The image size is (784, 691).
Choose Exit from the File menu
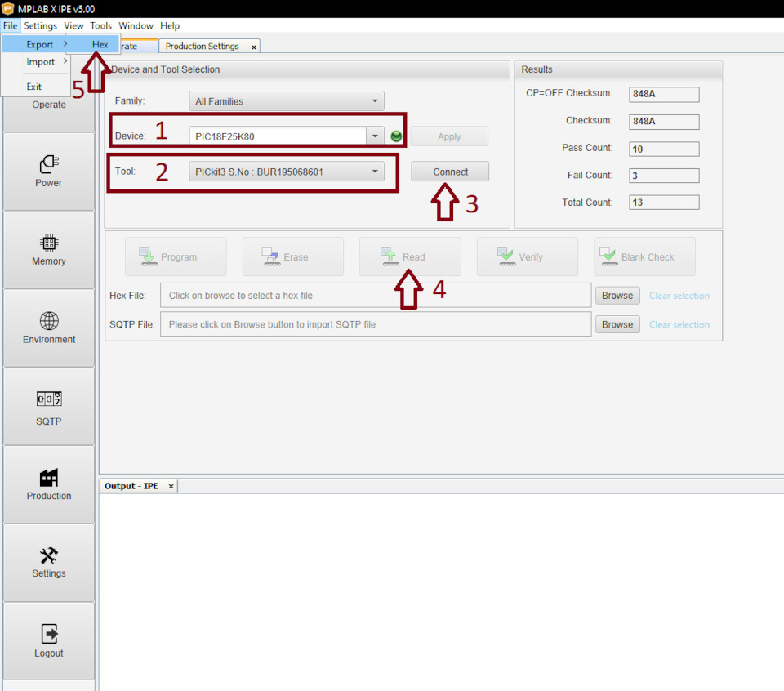click(x=35, y=87)
